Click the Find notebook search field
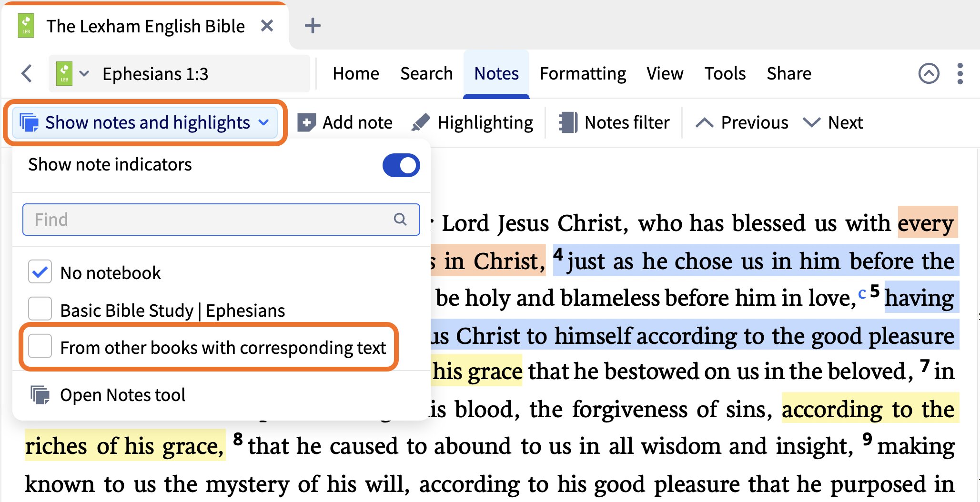The width and height of the screenshot is (980, 502). coord(221,220)
